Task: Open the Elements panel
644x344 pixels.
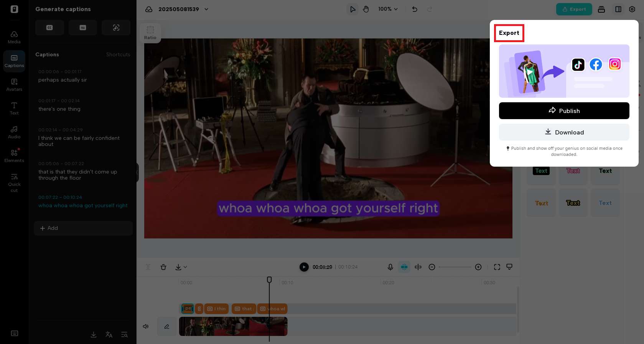Action: 14,156
